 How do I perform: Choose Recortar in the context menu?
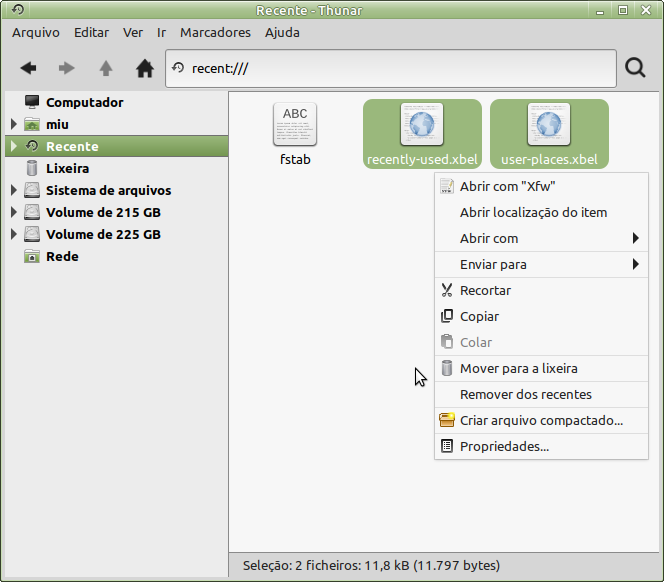[541, 291]
